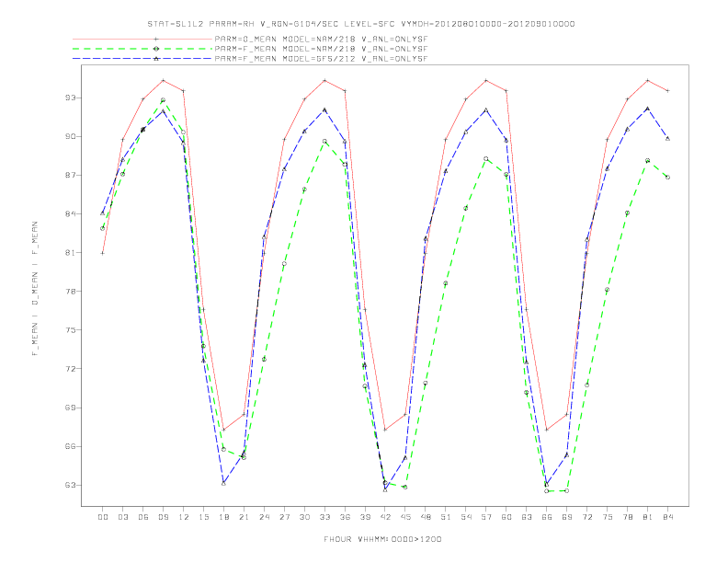Click the x-axis hour label 30

click(304, 517)
